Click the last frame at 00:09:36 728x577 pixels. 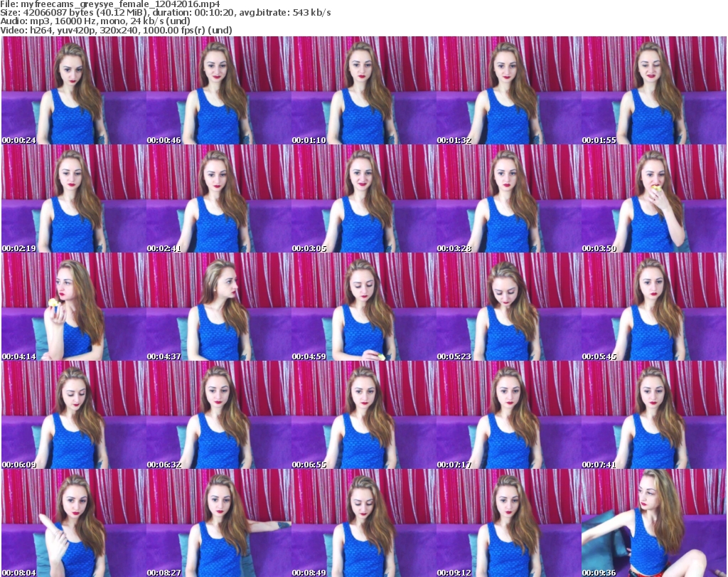[653, 523]
